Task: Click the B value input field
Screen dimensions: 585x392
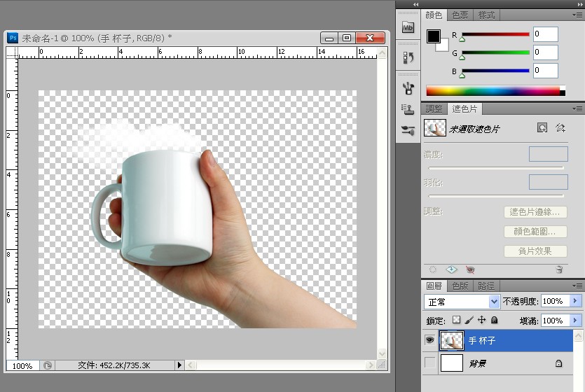Action: tap(546, 71)
